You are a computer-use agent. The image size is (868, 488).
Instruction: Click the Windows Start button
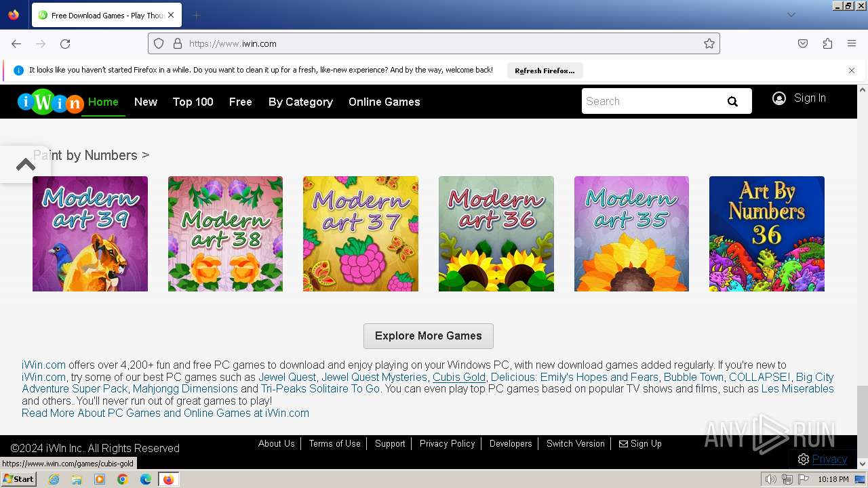[18, 479]
